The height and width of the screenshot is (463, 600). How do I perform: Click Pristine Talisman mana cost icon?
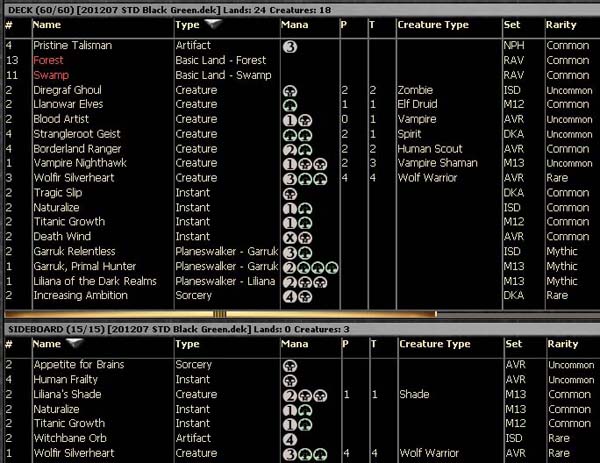coord(290,47)
